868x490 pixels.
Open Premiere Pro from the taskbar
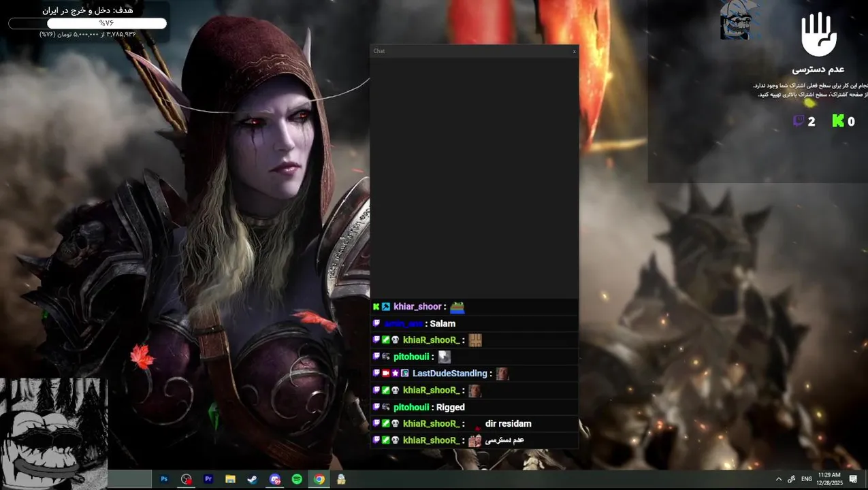[x=208, y=479]
